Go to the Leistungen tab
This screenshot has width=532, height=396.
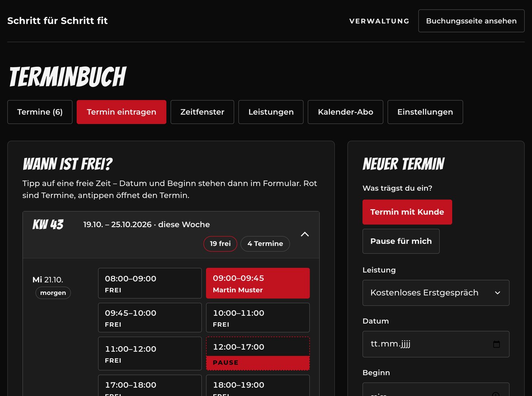(271, 112)
